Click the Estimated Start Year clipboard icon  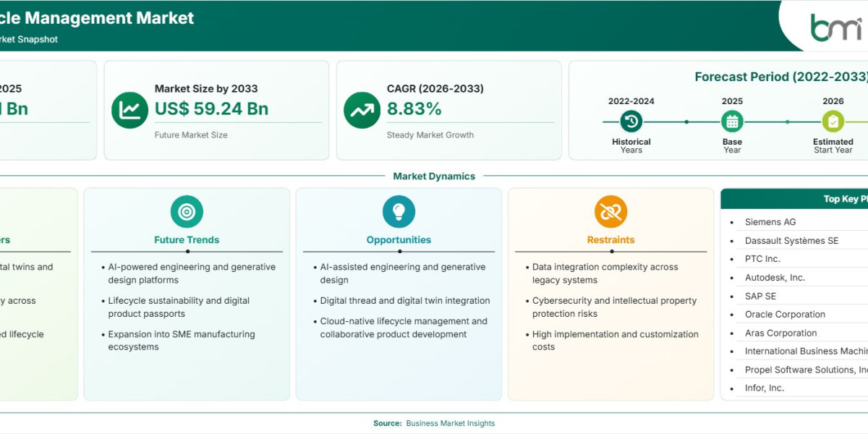tap(833, 122)
